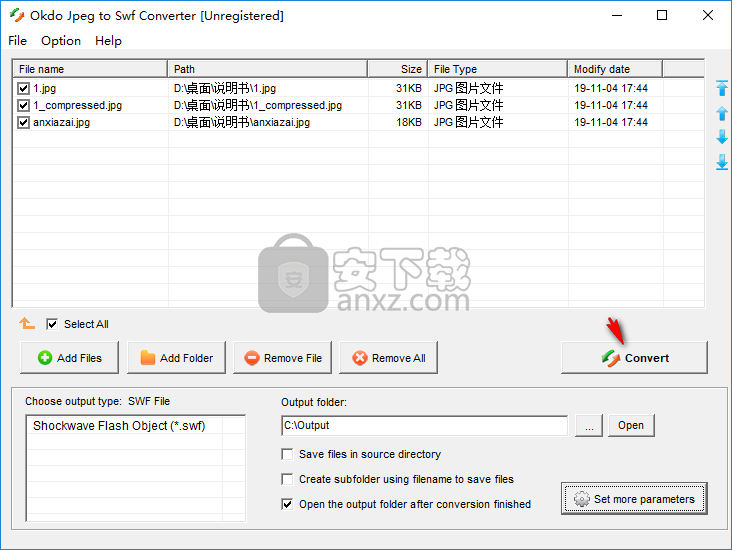Click the JPG file type cell of 1_compressed.jpg
Viewport: 732px width, 550px height.
468,106
